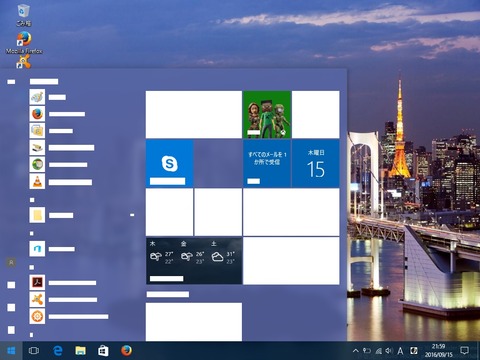Image resolution: width=480 pixels, height=360 pixels.
Task: Open the user account icon in Start rail
Action: click(x=11, y=263)
